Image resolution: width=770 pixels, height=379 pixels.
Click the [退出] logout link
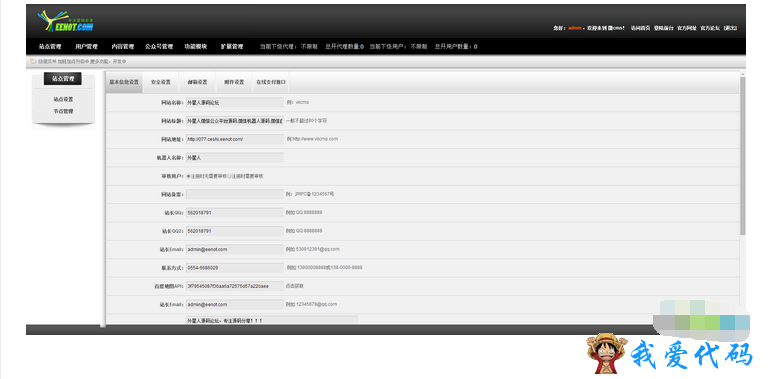(730, 28)
